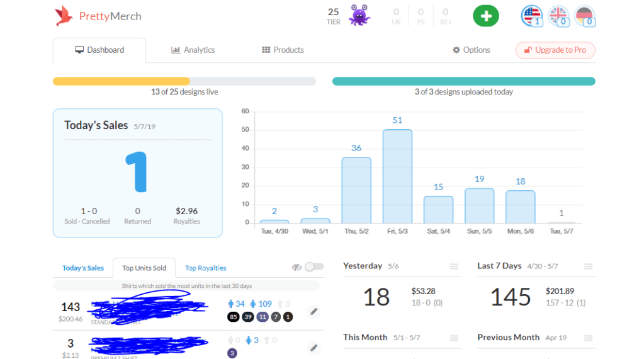Image resolution: width=644 pixels, height=359 pixels.
Task: Click pencil edit icon for 143-unit shirt
Action: (x=314, y=311)
